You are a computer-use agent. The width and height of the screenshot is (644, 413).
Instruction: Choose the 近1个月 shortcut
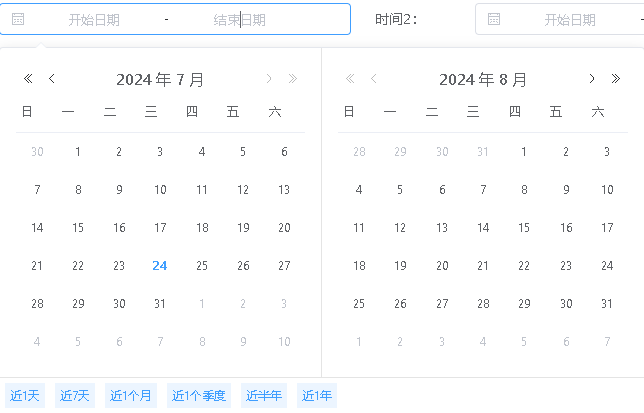click(x=131, y=395)
